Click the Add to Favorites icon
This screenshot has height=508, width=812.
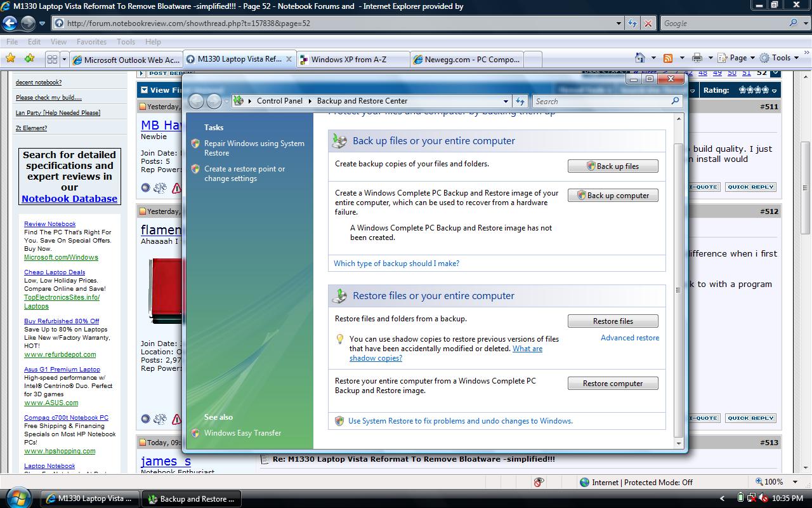click(x=29, y=58)
